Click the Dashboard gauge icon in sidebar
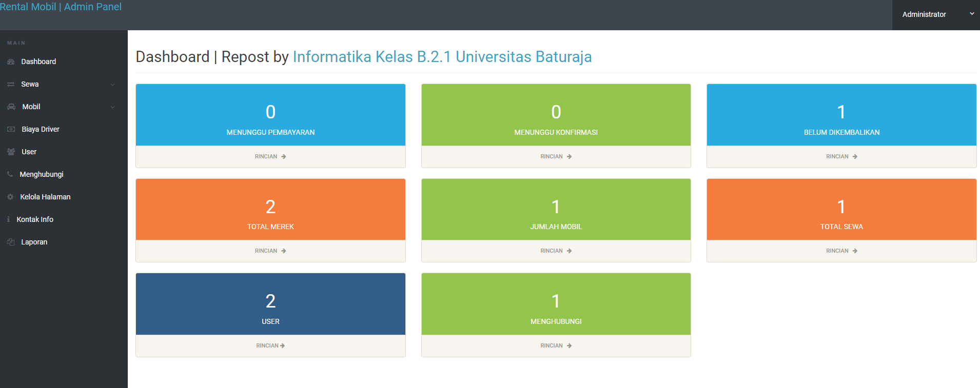The height and width of the screenshot is (388, 980). (x=11, y=62)
